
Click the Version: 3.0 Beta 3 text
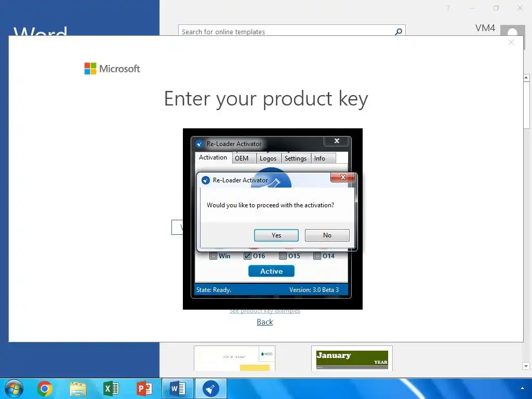(314, 290)
